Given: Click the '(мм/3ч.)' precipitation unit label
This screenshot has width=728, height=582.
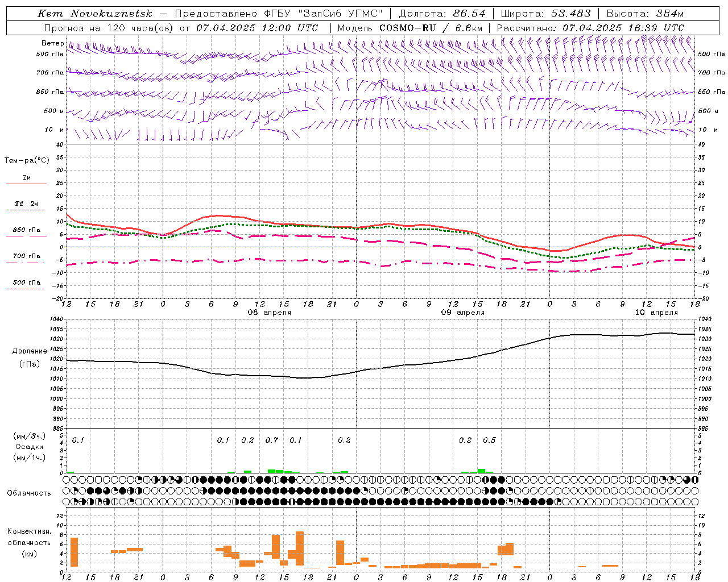Looking at the screenshot, I should click(x=29, y=436).
